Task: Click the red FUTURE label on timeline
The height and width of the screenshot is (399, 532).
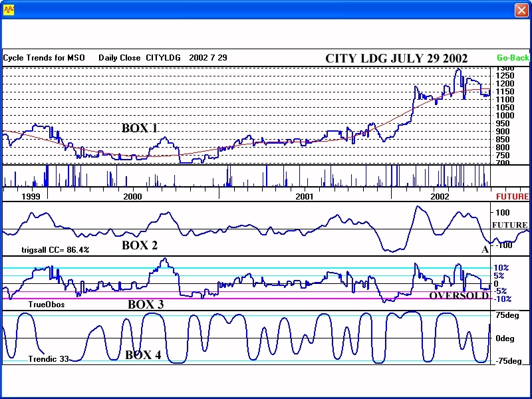Action: click(512, 197)
